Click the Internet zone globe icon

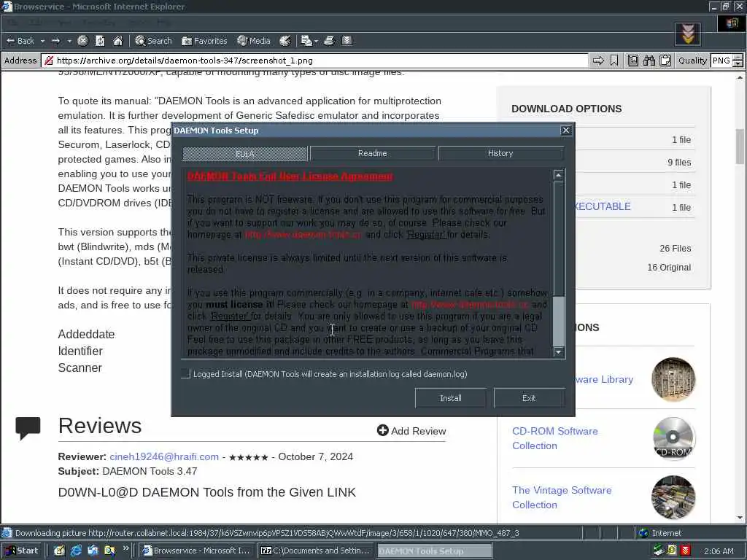coord(643,533)
